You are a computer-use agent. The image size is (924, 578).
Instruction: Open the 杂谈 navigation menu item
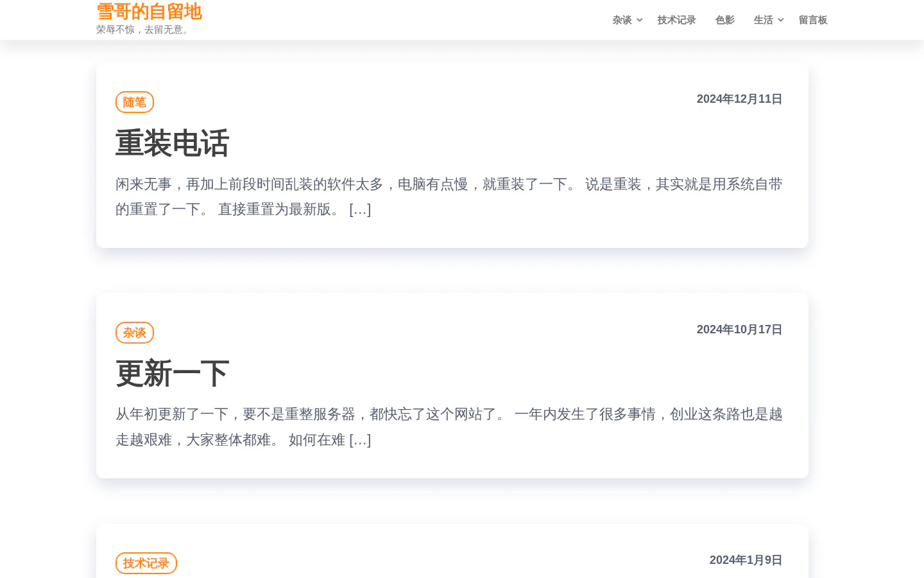tap(622, 20)
